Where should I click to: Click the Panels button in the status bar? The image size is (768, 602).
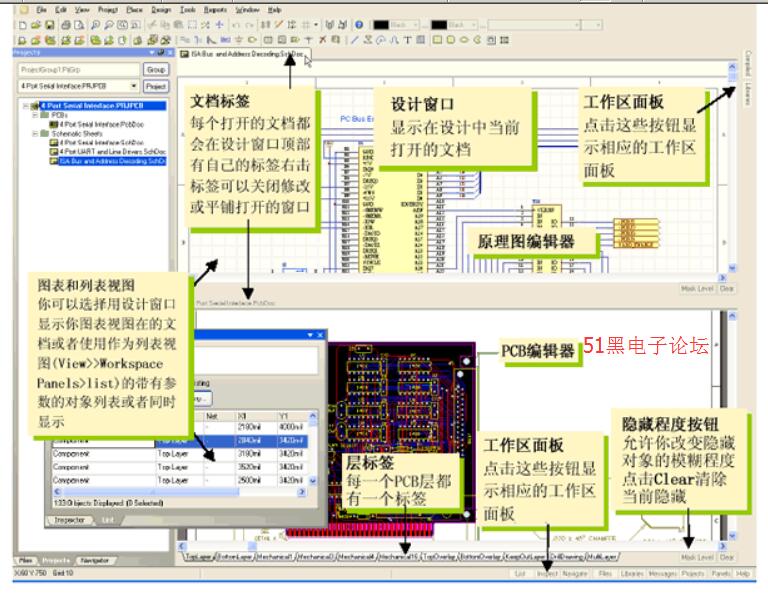pyautogui.click(x=721, y=573)
